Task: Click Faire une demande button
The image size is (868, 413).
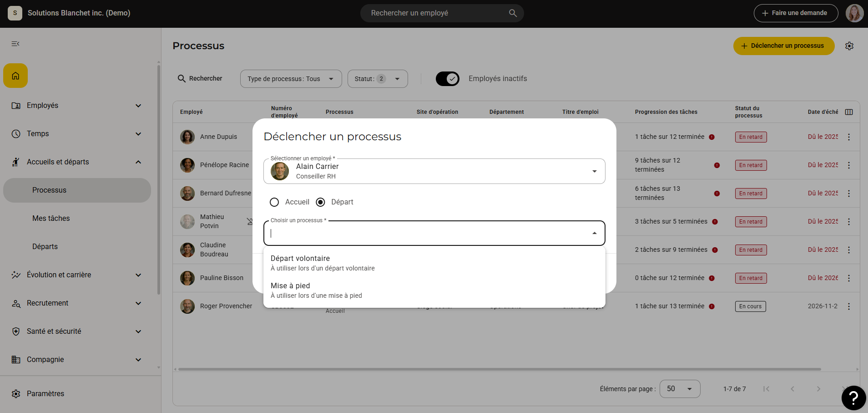Action: coord(796,13)
